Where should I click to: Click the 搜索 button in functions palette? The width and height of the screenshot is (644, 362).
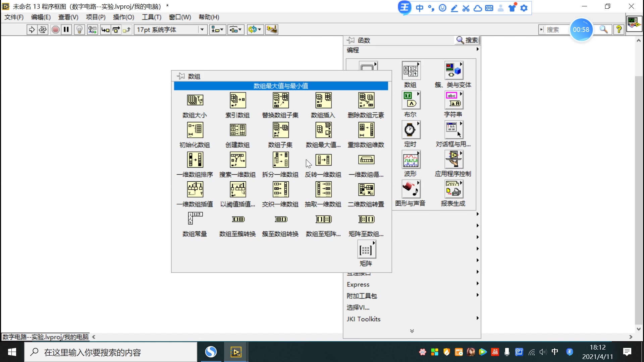(x=467, y=40)
